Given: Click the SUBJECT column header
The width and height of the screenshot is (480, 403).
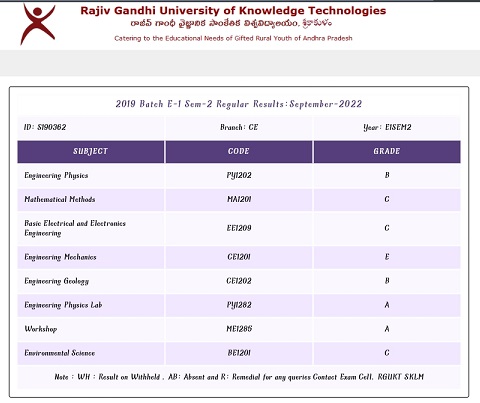Looking at the screenshot, I should pyautogui.click(x=91, y=152).
